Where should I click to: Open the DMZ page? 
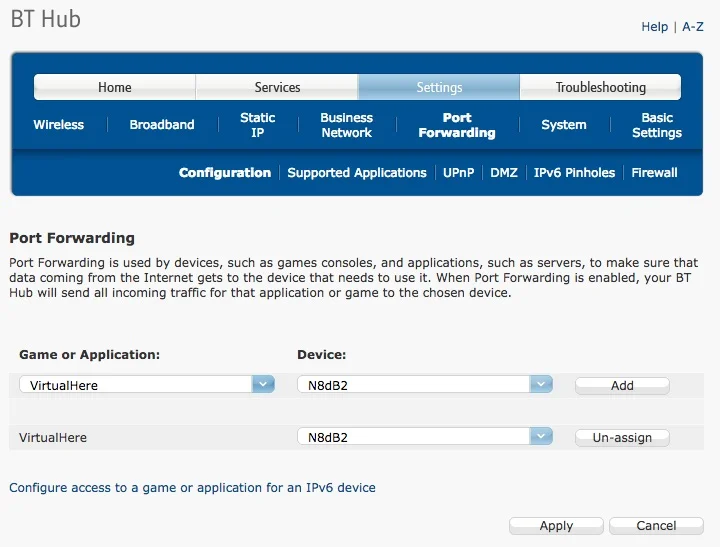[x=504, y=173]
